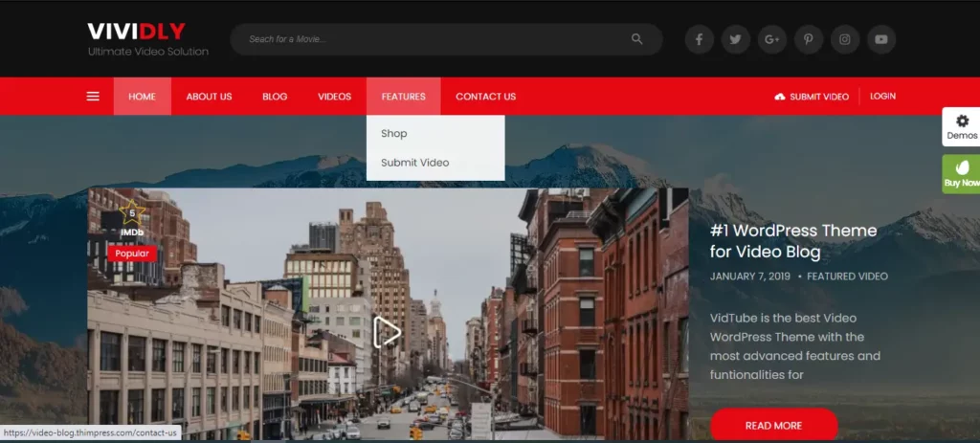
Task: Go to the Home nav item
Action: point(142,97)
